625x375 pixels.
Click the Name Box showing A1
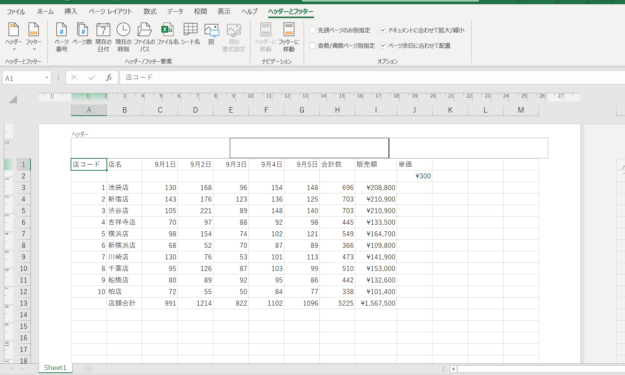23,78
